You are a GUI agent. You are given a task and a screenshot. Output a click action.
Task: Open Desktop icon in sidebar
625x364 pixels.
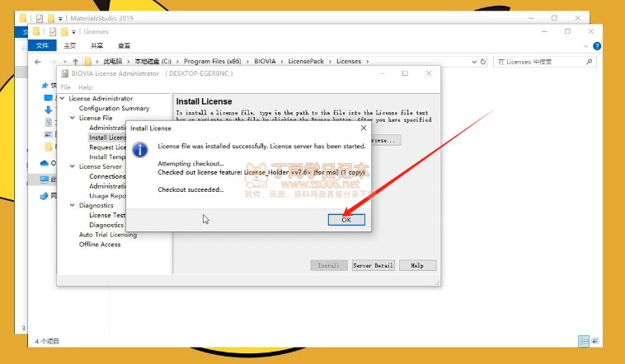pos(48,97)
